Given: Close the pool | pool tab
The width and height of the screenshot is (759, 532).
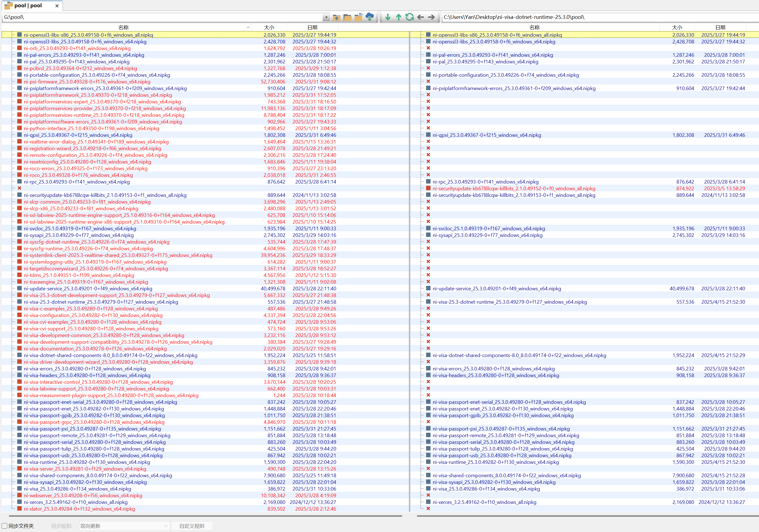Looking at the screenshot, I should [x=57, y=6].
